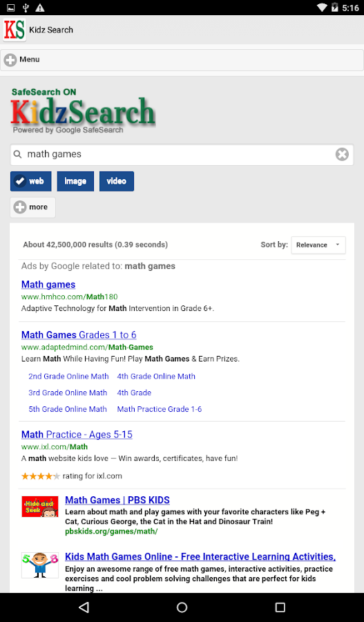Screen dimensions: 364x622
Task: Expand the Menu bar
Action: point(182,59)
